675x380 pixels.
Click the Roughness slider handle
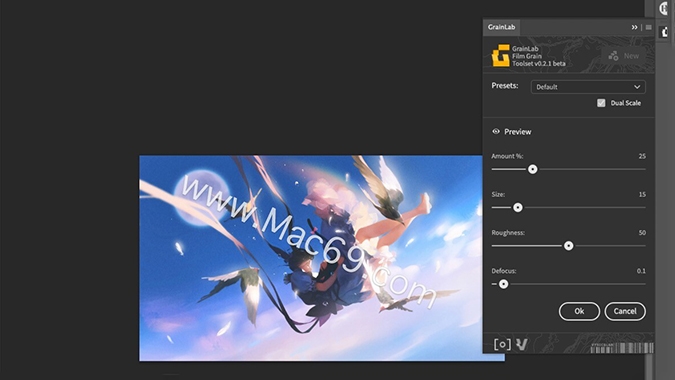(x=569, y=246)
